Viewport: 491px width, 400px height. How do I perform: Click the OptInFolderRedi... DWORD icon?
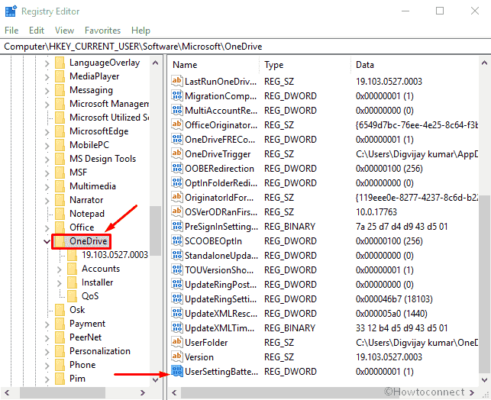(x=177, y=183)
